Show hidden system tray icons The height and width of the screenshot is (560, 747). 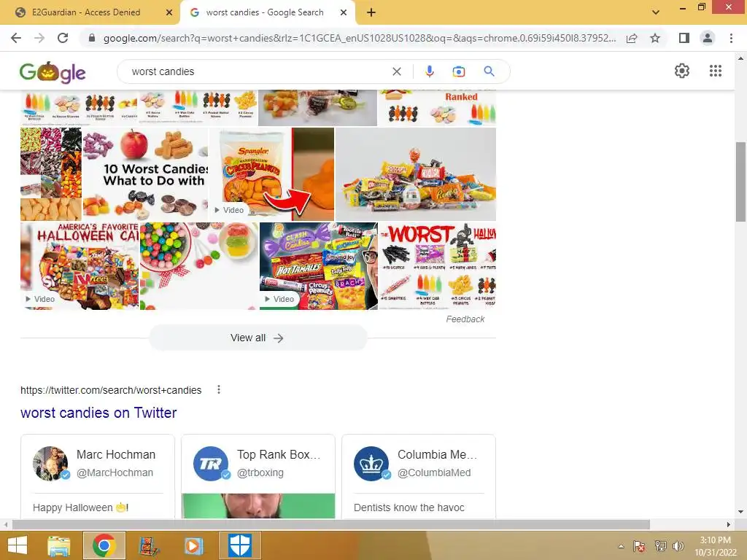(621, 546)
